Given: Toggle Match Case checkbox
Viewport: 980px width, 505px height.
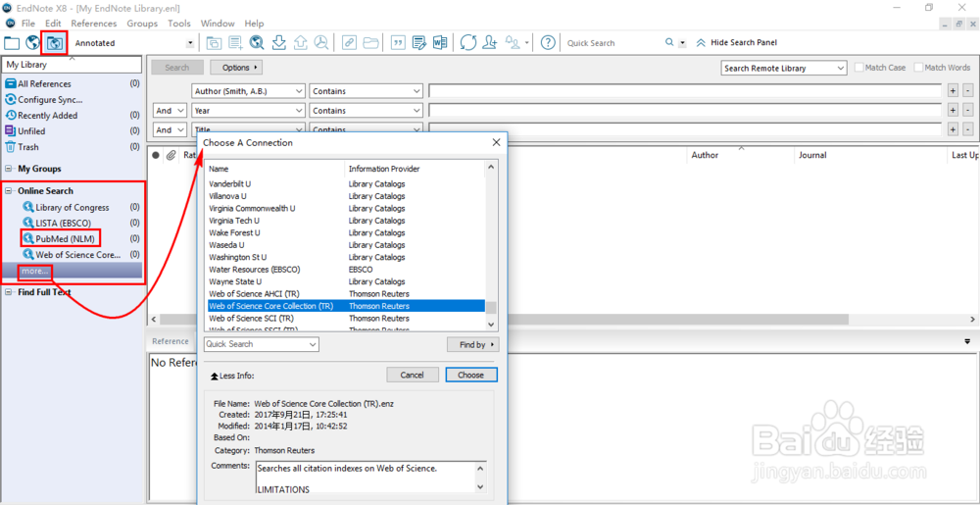Looking at the screenshot, I should tap(858, 68).
